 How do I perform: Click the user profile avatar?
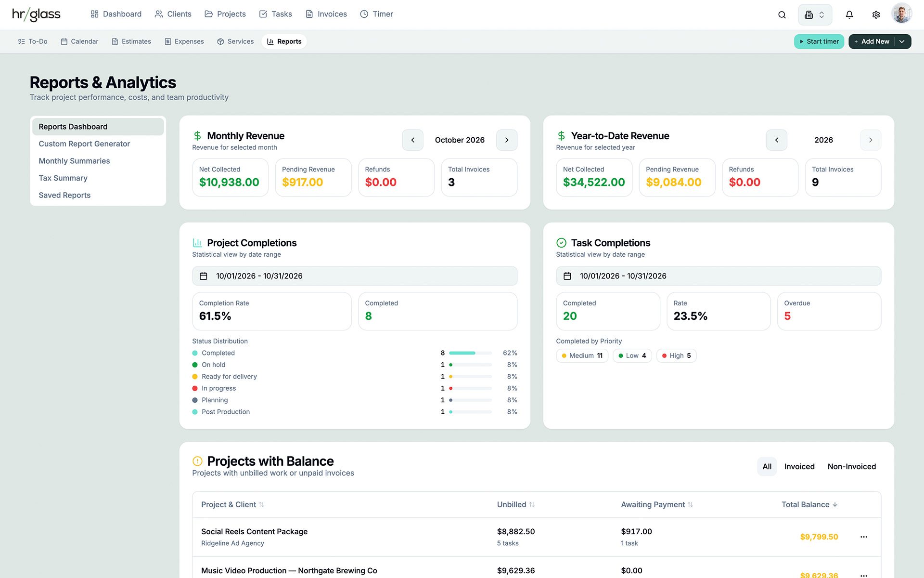(901, 13)
